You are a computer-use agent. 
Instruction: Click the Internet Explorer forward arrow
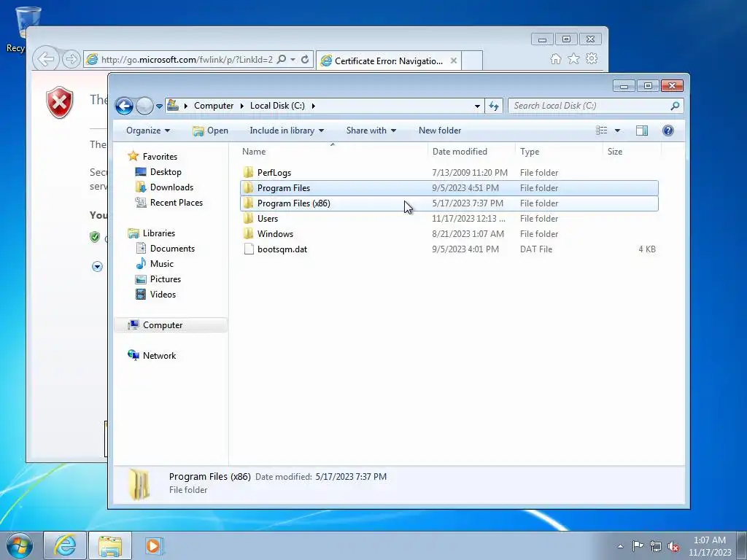tap(71, 60)
